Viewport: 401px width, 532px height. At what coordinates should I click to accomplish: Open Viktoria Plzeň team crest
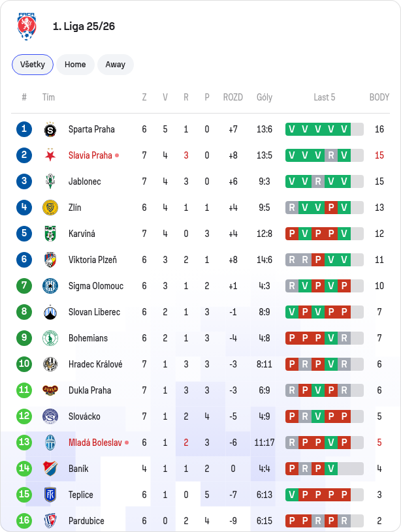50,260
